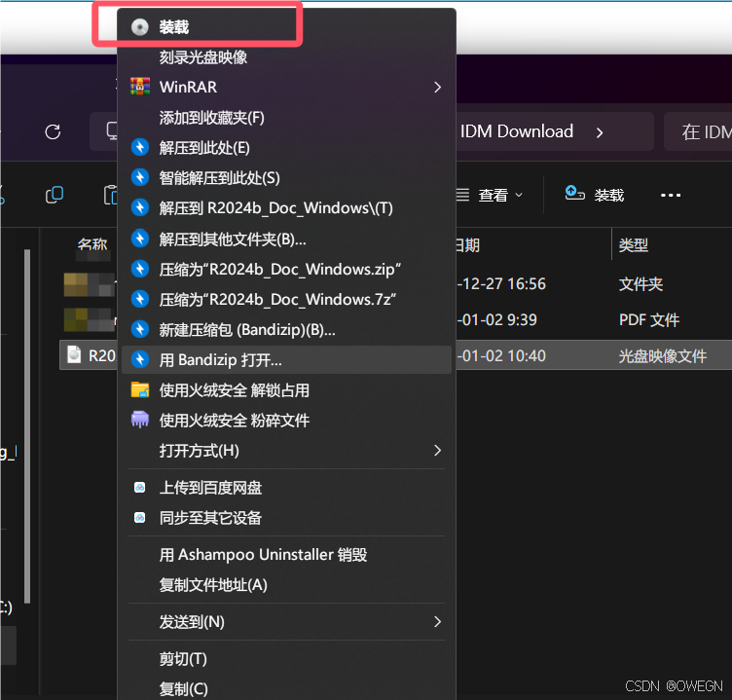
Task: Click Bandizip icon beside the .zip option
Action: 139,269
